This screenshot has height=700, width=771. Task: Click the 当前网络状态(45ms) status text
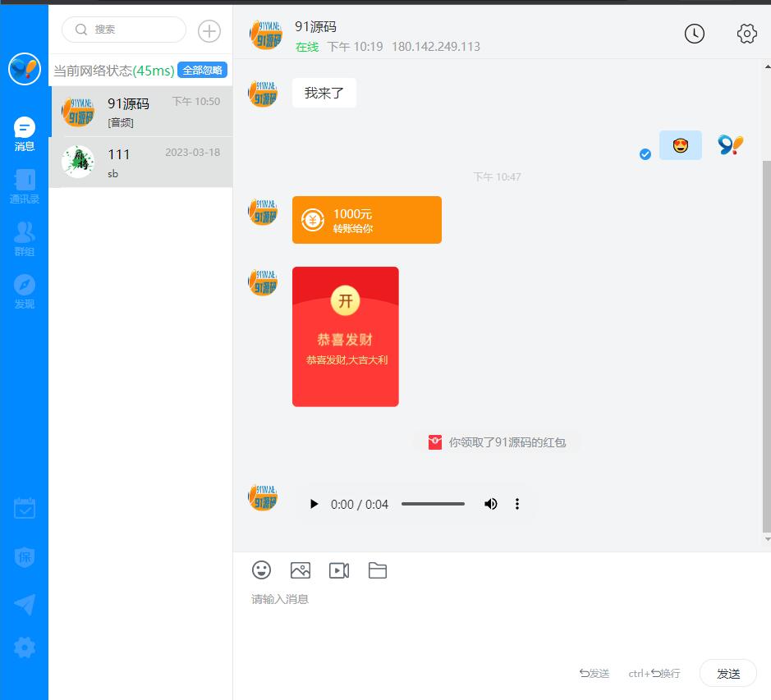(x=113, y=71)
